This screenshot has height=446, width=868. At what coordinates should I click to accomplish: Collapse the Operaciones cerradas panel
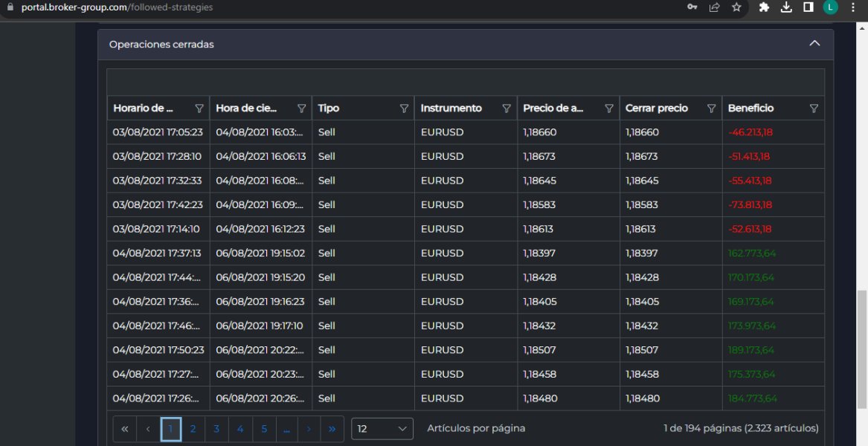pyautogui.click(x=814, y=44)
